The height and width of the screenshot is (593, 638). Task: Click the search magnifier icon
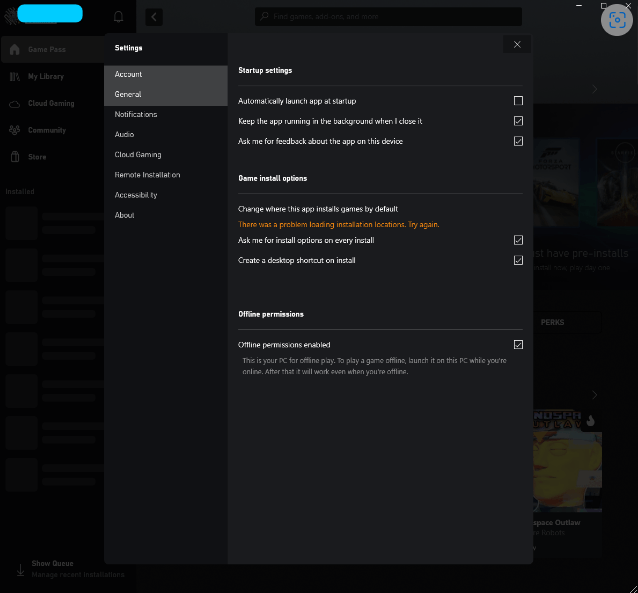tap(264, 16)
